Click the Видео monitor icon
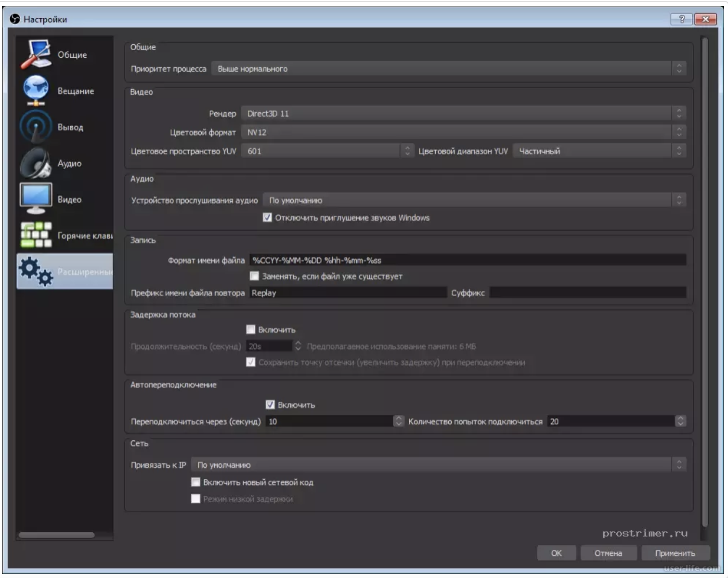 pyautogui.click(x=36, y=199)
